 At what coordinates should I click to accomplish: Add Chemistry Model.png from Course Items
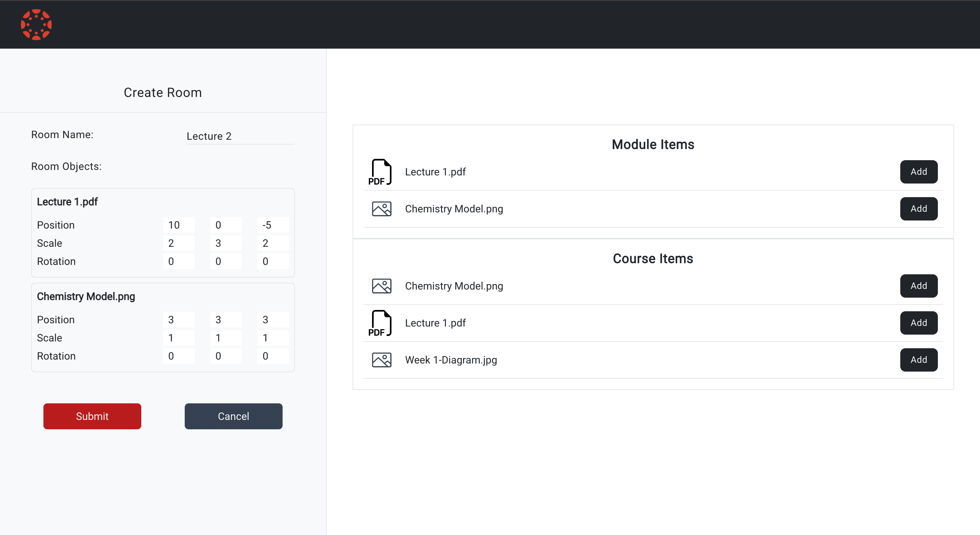click(x=918, y=286)
